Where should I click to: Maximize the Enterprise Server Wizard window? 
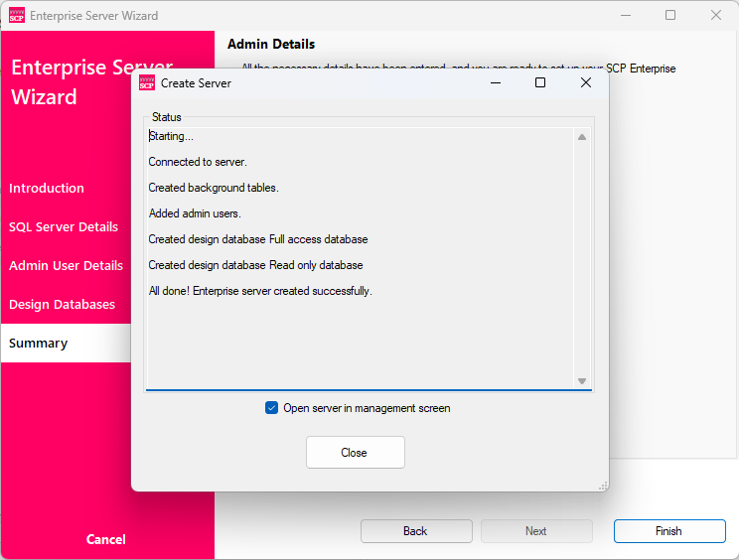click(670, 16)
